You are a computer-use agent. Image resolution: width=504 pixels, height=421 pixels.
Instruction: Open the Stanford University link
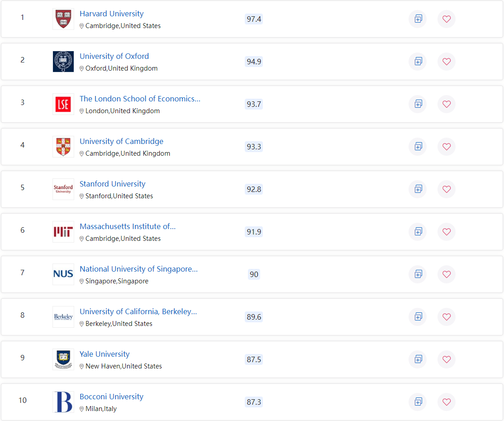click(x=112, y=184)
